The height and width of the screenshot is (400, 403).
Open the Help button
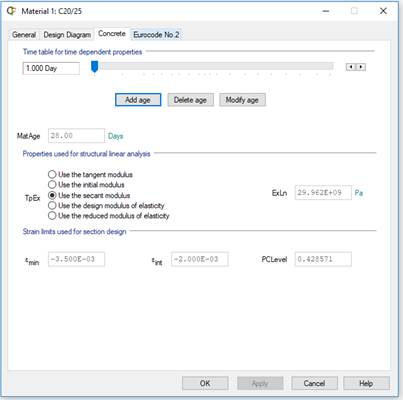366,383
